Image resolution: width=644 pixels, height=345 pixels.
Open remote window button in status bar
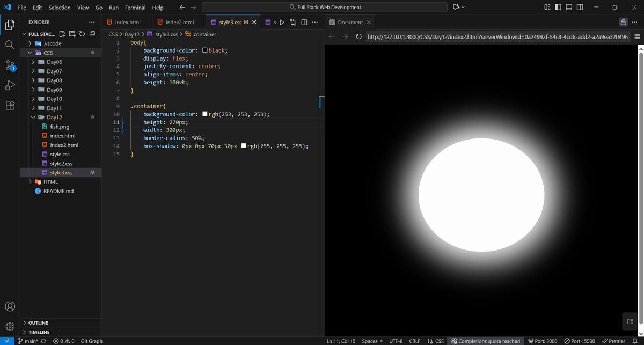click(6, 341)
